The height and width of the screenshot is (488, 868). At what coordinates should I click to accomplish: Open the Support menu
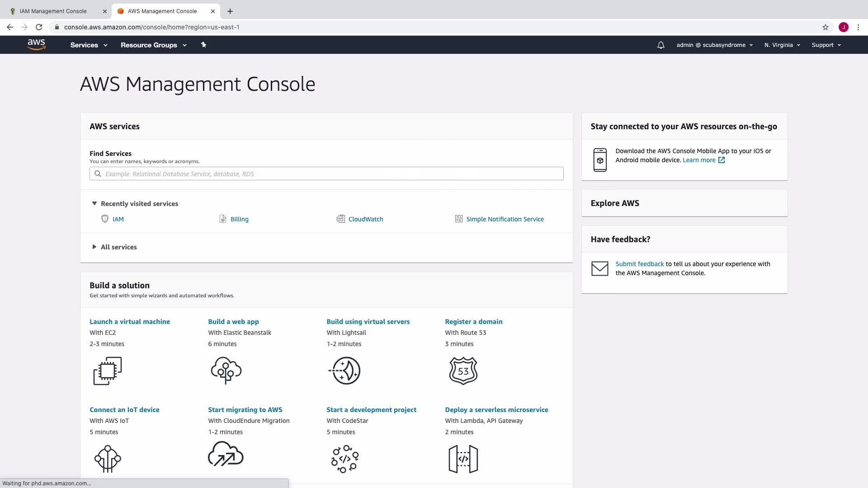826,45
